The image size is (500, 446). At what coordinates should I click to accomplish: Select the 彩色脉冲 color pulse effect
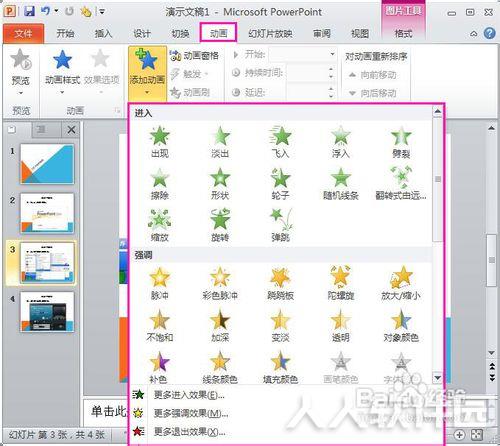tap(220, 284)
